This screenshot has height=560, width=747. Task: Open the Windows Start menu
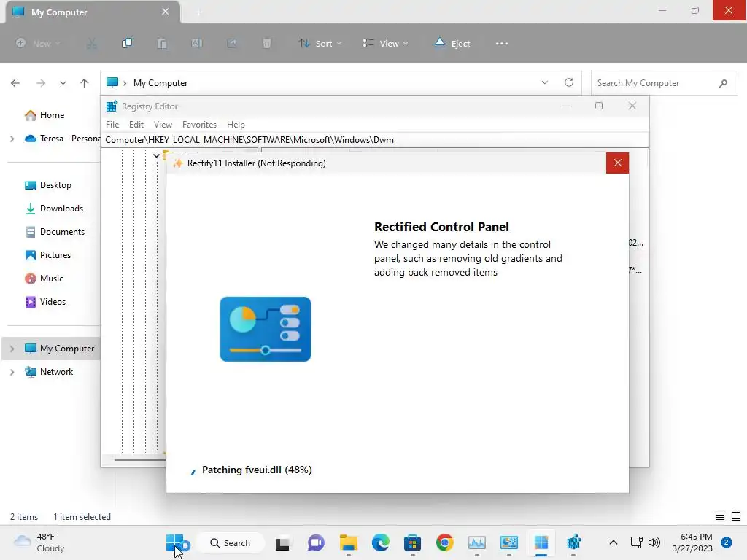(174, 542)
